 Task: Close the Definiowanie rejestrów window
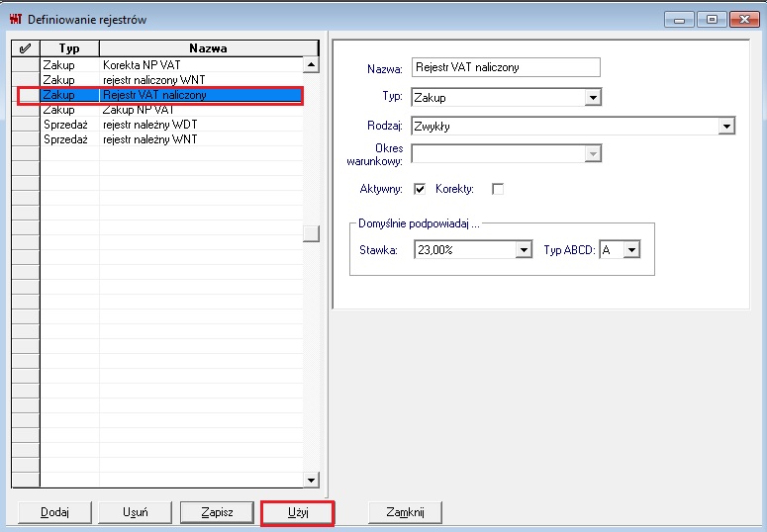tap(744, 20)
